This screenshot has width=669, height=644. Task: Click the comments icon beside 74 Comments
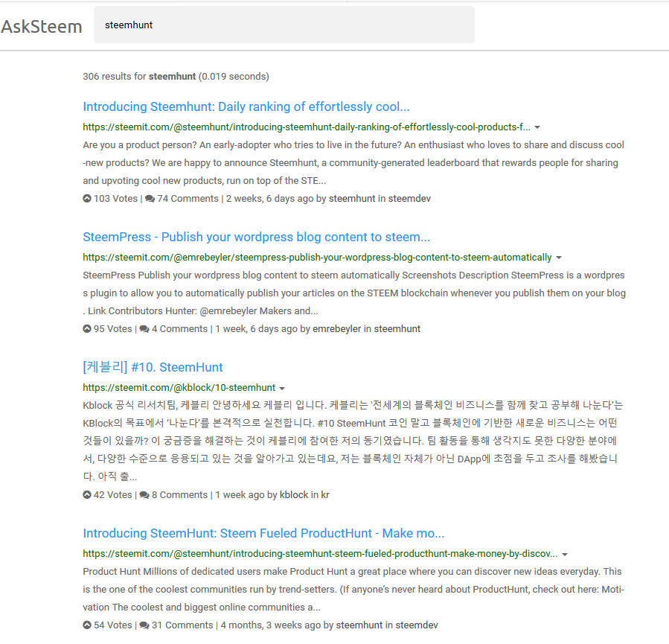[x=150, y=199]
